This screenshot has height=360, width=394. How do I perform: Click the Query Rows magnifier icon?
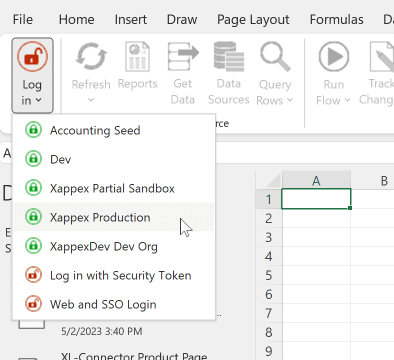(x=275, y=56)
